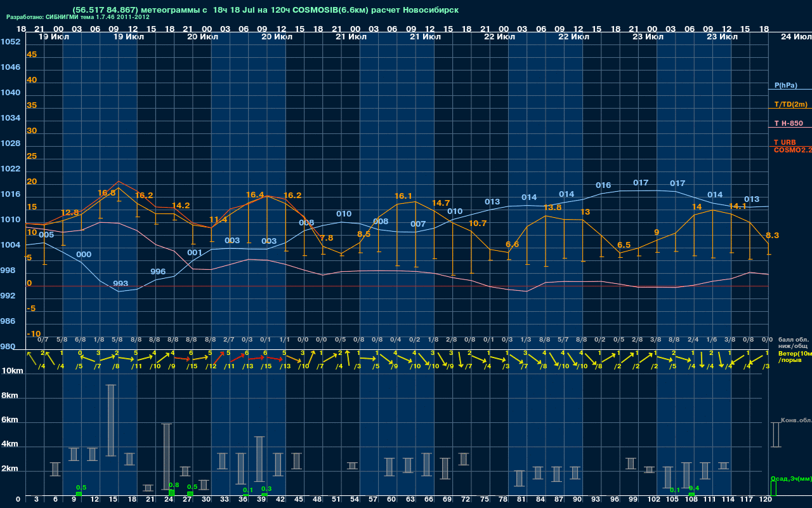Click the temperature value 7.8

327,237
